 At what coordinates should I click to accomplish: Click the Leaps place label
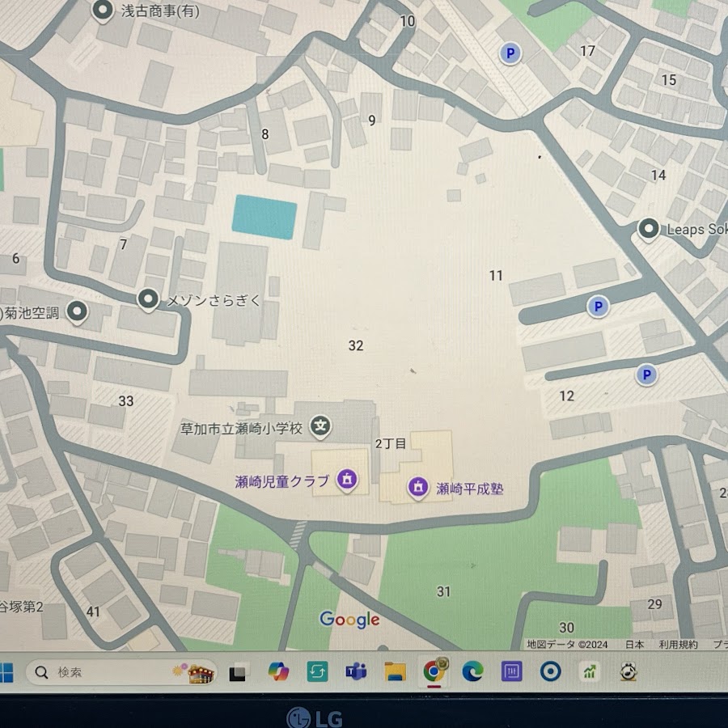(x=697, y=230)
